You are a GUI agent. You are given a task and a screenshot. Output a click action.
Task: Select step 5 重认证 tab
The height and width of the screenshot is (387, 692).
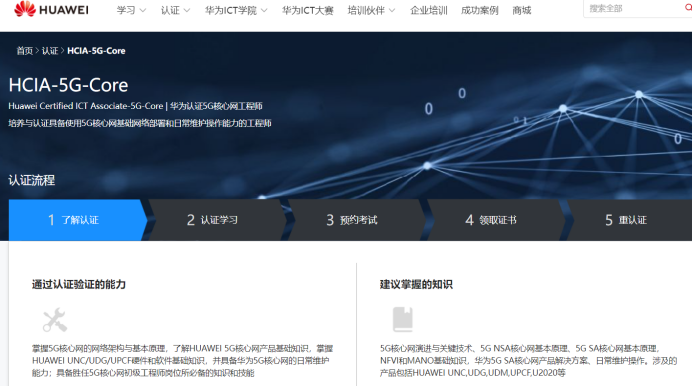(x=629, y=220)
